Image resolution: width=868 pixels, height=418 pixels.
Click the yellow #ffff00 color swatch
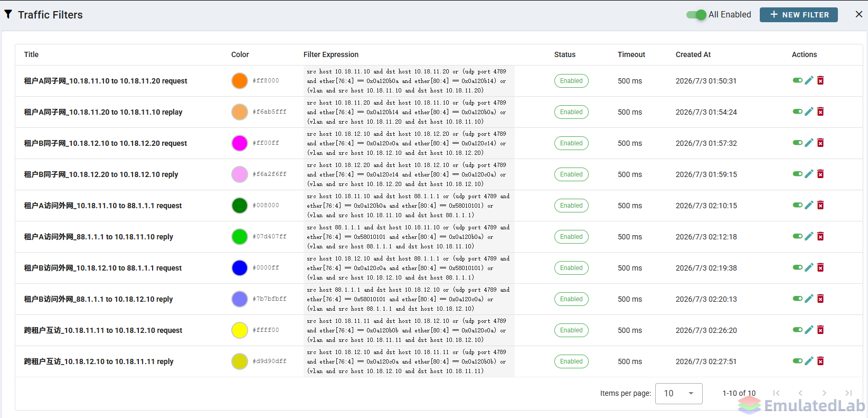[x=240, y=330]
